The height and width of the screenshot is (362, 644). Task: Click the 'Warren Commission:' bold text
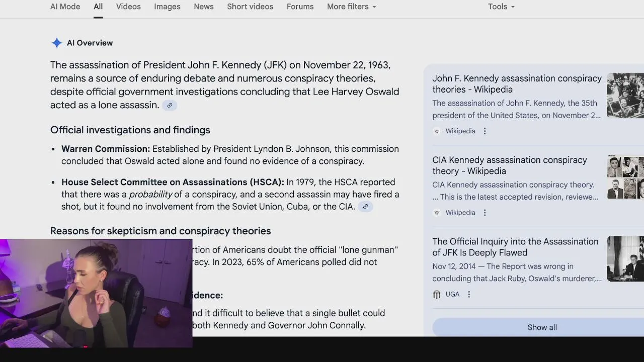point(106,149)
